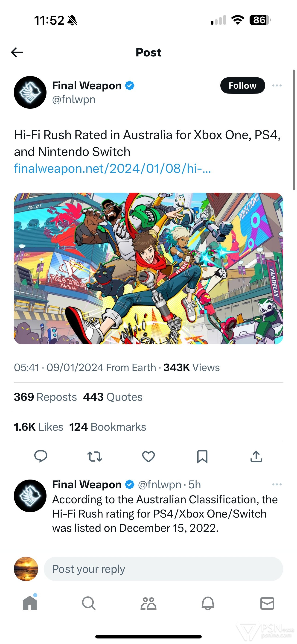The height and width of the screenshot is (644, 297).
Task: Follow the Final Weapon account
Action: (x=242, y=85)
